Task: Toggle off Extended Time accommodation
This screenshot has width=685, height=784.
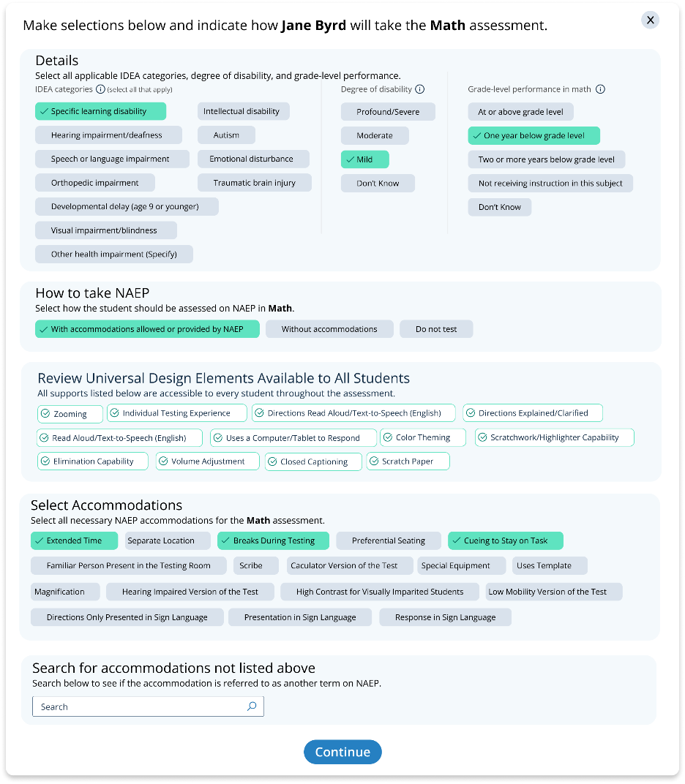Action: pyautogui.click(x=74, y=540)
